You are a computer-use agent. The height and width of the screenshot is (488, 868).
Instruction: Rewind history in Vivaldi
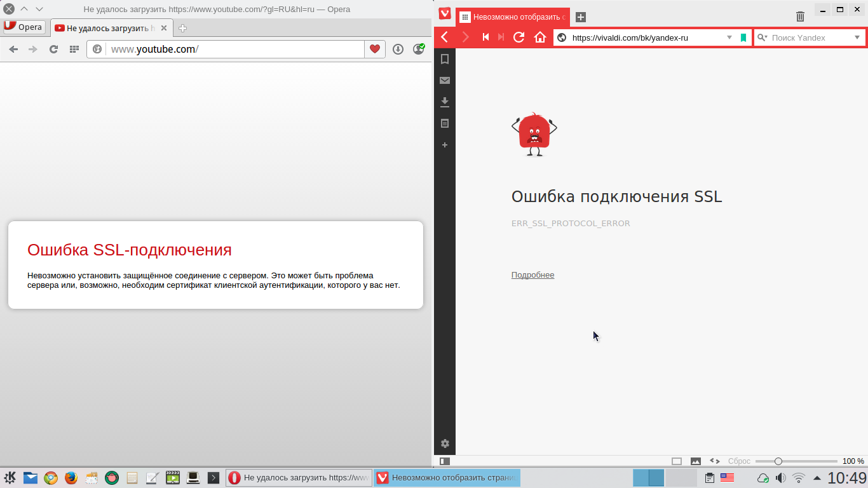click(485, 37)
